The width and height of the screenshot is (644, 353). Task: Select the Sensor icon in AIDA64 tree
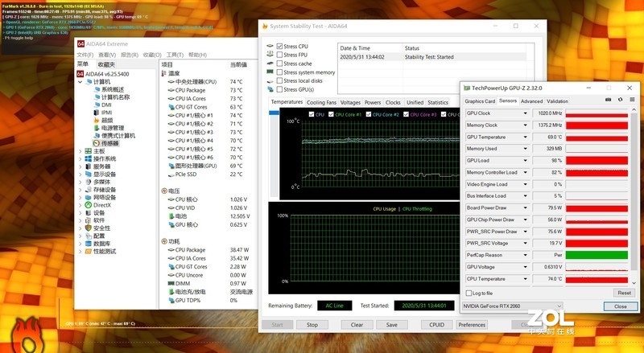(x=97, y=143)
